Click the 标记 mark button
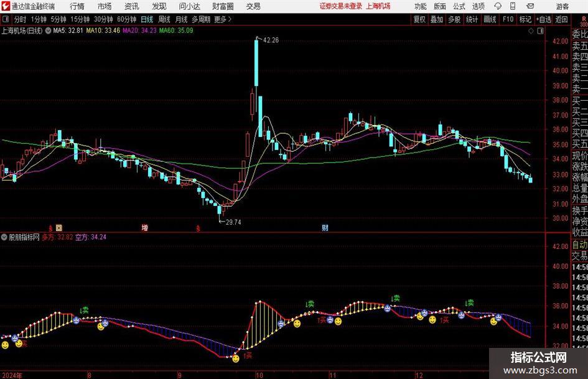588x379 pixels. pyautogui.click(x=525, y=19)
